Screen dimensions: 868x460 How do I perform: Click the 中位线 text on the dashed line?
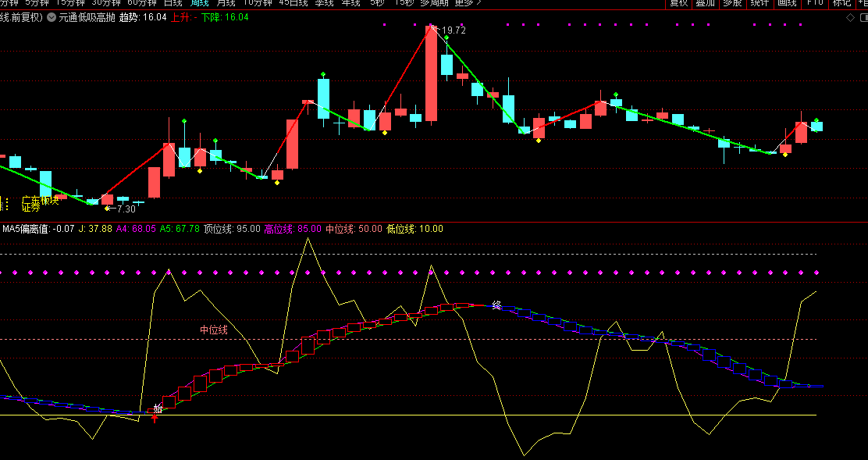click(x=214, y=330)
